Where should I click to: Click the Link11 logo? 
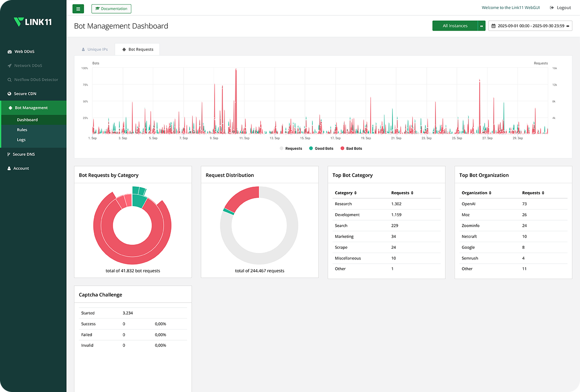click(x=33, y=22)
